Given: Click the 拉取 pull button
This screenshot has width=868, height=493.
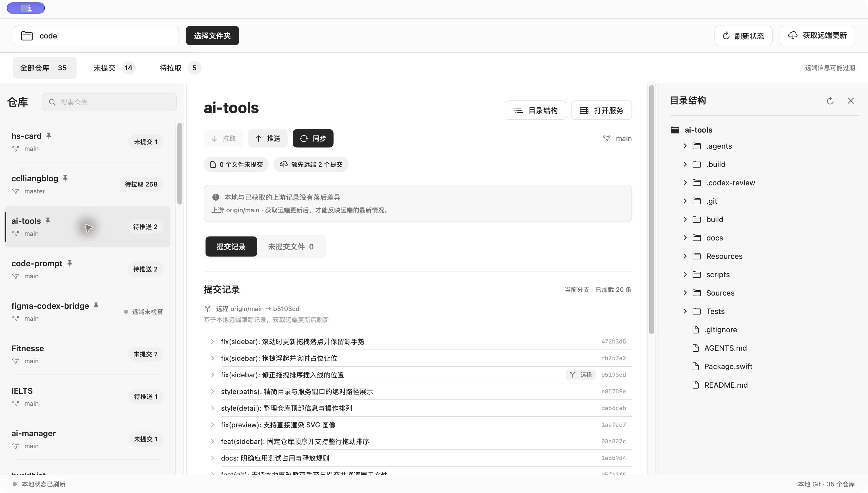Looking at the screenshot, I should pos(224,139).
